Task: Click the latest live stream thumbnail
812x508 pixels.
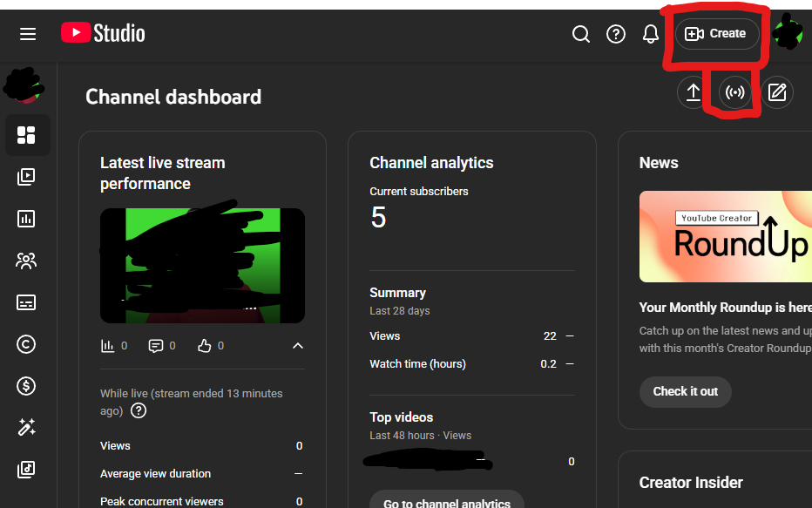Action: (202, 266)
